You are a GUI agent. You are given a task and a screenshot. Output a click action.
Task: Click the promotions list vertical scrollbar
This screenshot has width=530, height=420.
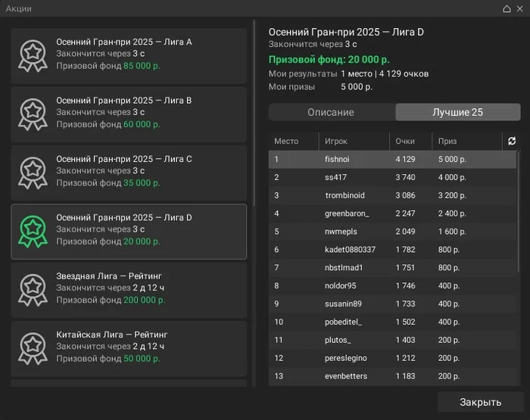click(x=254, y=114)
